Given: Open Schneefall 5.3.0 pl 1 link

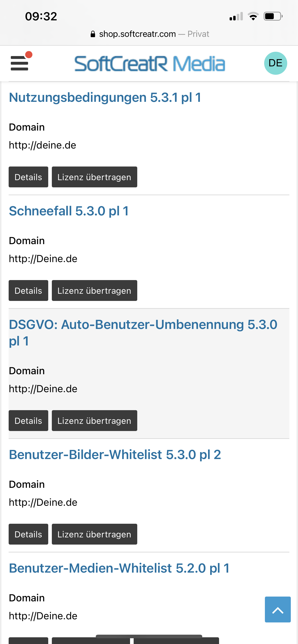Looking at the screenshot, I should [x=69, y=211].
